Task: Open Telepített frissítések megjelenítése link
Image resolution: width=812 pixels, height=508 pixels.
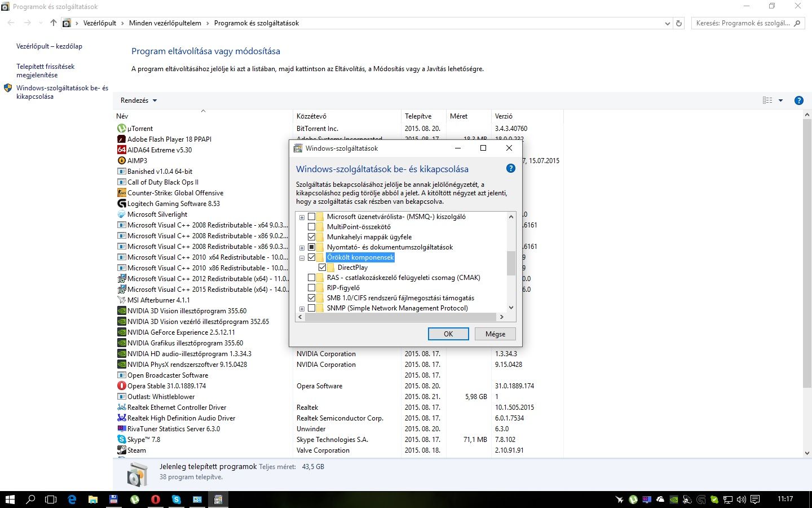Action: [x=45, y=71]
